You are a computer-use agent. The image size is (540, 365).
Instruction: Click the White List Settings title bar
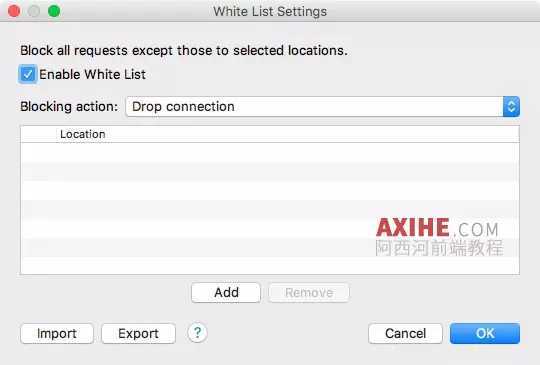(x=270, y=11)
